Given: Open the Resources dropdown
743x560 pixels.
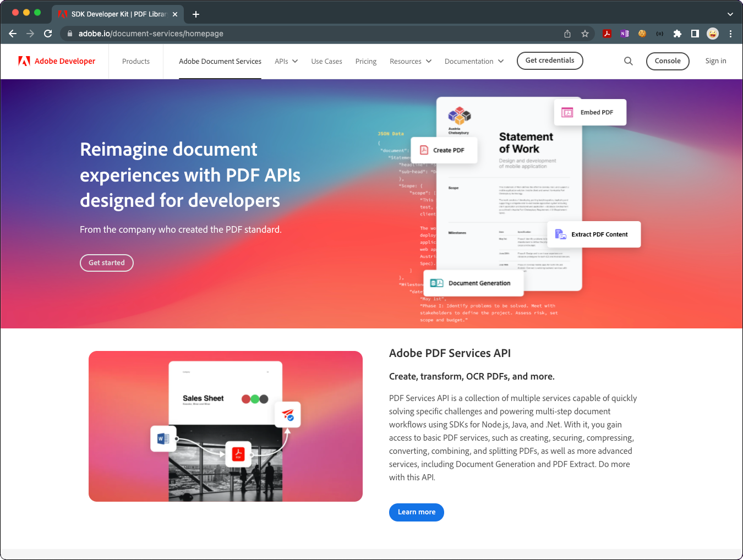Looking at the screenshot, I should tap(410, 61).
